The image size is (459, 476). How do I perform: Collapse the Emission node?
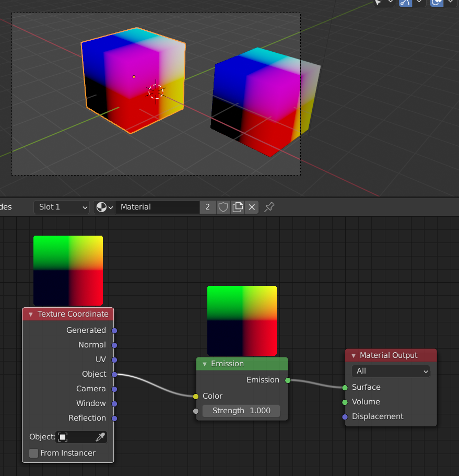coord(205,364)
